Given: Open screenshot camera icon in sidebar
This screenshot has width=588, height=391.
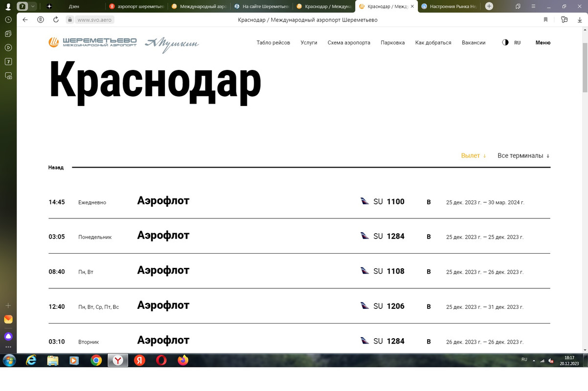Looking at the screenshot, I should click(x=8, y=76).
